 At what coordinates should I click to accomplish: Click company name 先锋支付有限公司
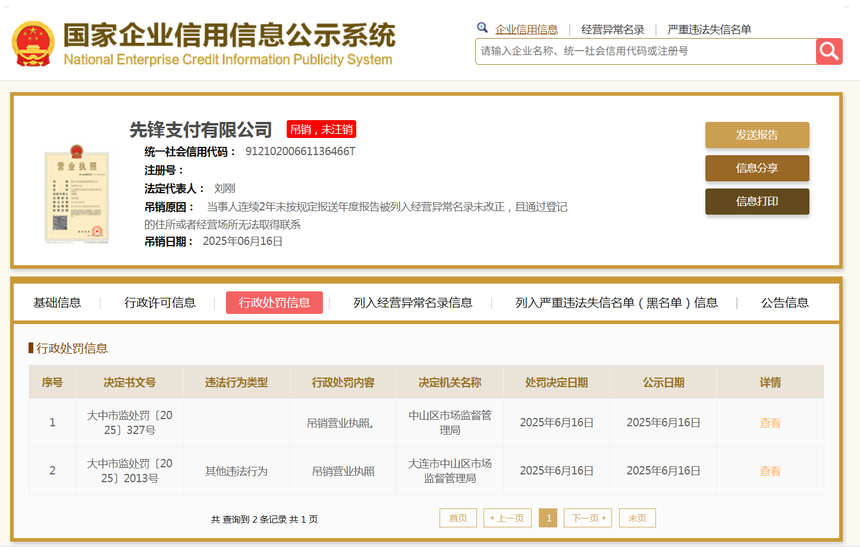point(201,129)
